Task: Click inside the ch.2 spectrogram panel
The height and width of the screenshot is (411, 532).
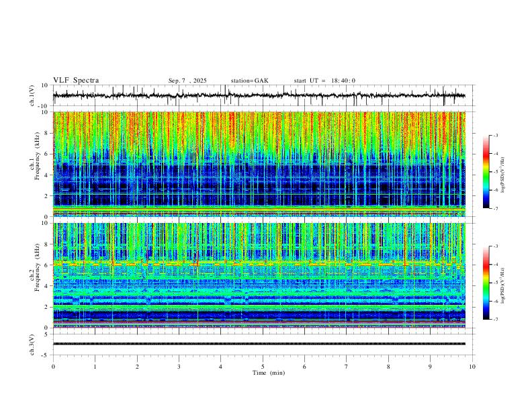Action: coord(259,275)
